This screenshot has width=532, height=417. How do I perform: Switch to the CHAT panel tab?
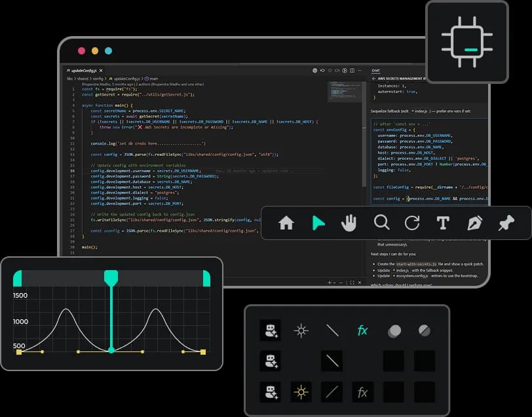tap(375, 71)
